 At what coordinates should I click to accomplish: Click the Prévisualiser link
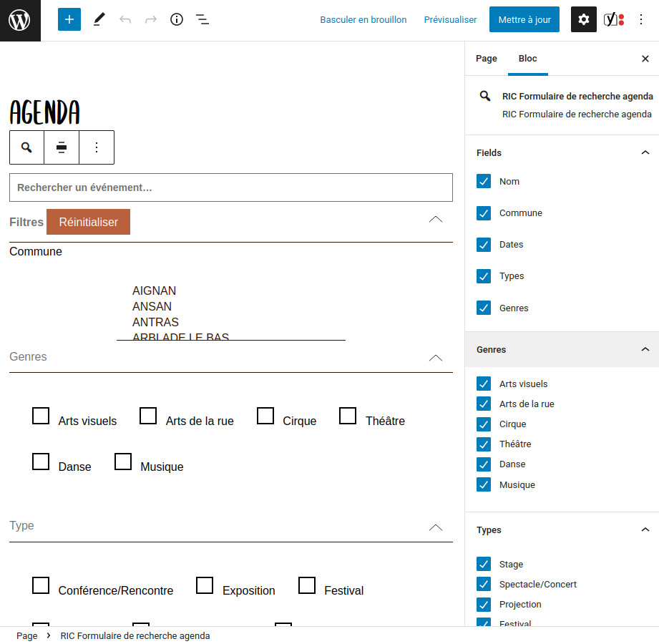450,20
